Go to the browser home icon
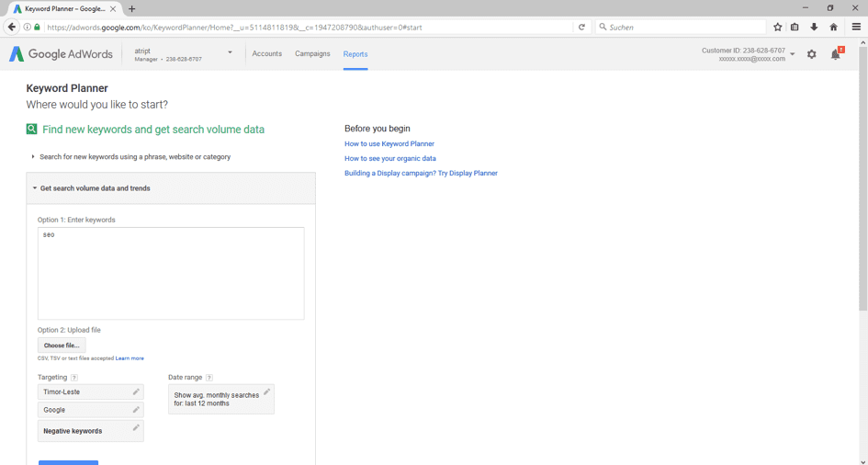The image size is (868, 465). pos(834,28)
